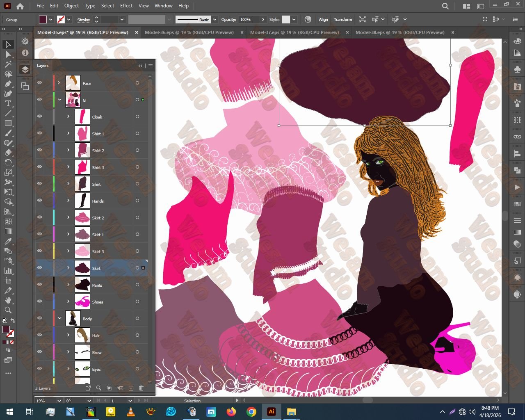Click the Style swatch in control bar
The width and height of the screenshot is (525, 420).
286,19
